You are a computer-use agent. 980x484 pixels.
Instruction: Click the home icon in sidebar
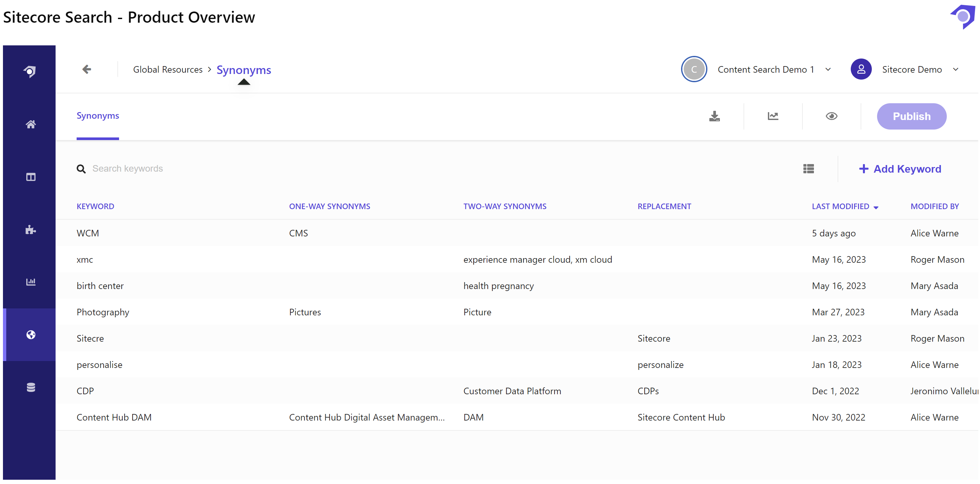click(31, 124)
